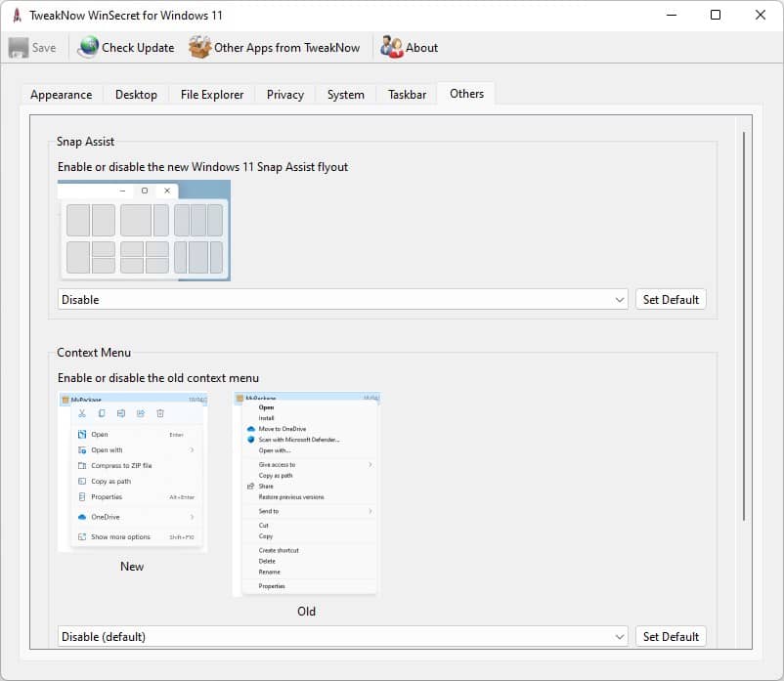
Task: Open the Snap Assist Disable dropdown
Action: pyautogui.click(x=342, y=299)
